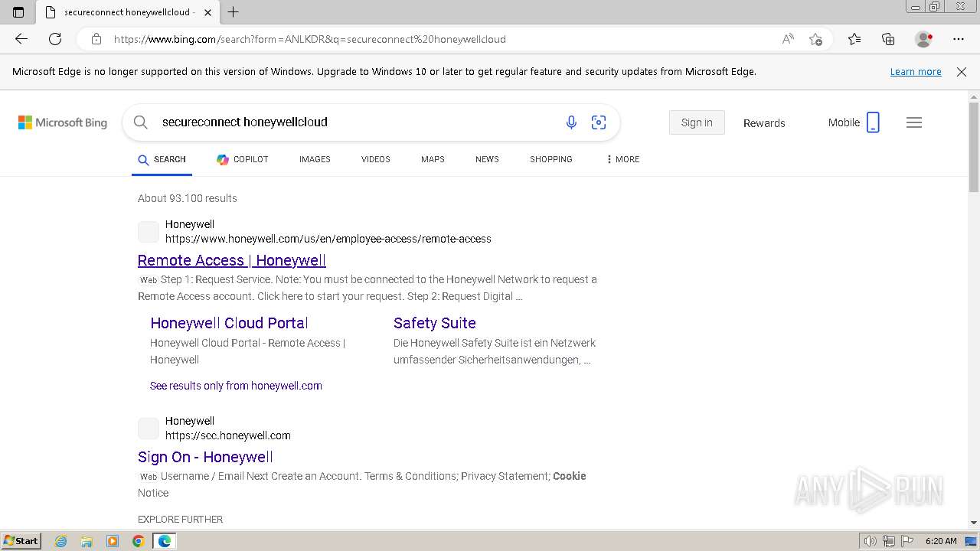This screenshot has height=551, width=980.
Task: Reload the page with refresh icon
Action: click(x=55, y=39)
